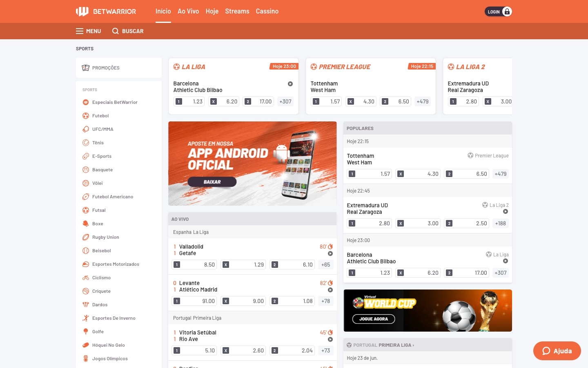Image resolution: width=588 pixels, height=368 pixels.
Task: Click the LOGIN lock button
Action: click(x=498, y=11)
